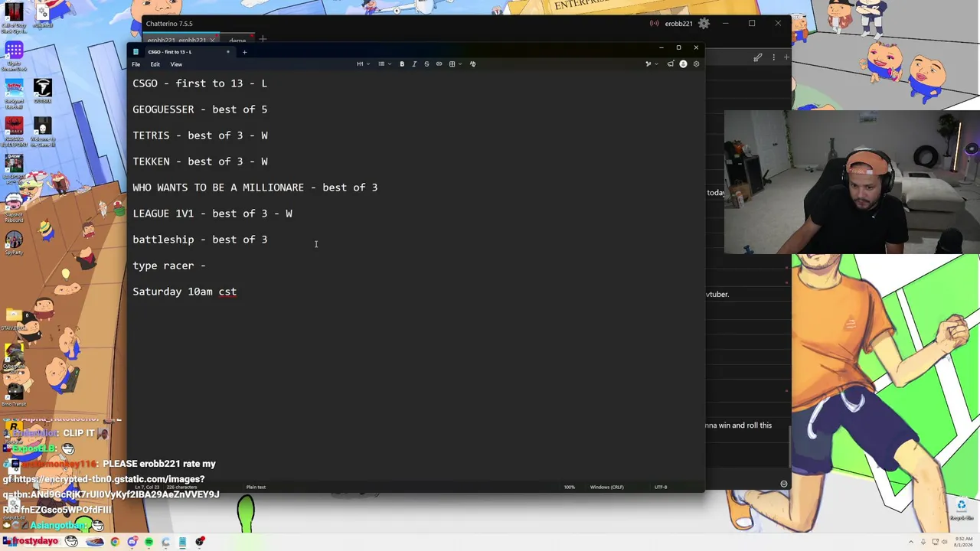Image resolution: width=980 pixels, height=551 pixels.
Task: Click the 'Ln 7, Col 23' cursor position indicator
Action: tap(148, 487)
